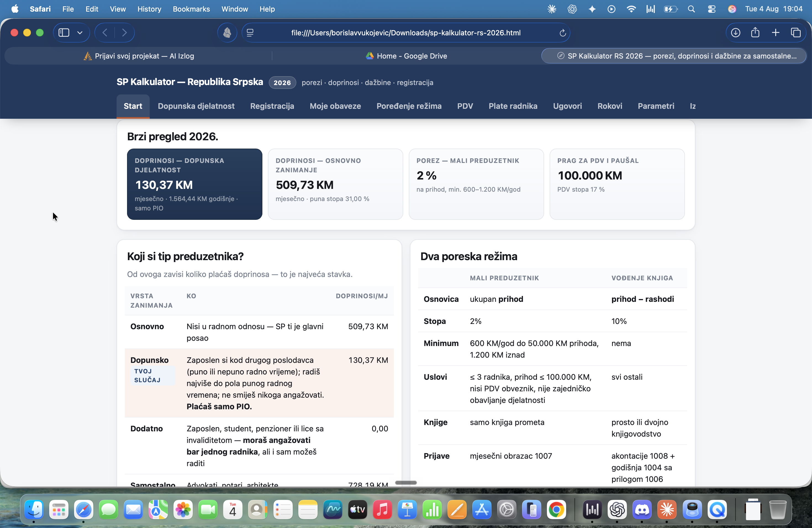Open the Rokovi page tab
Screen dimensions: 812x528
[610, 106]
